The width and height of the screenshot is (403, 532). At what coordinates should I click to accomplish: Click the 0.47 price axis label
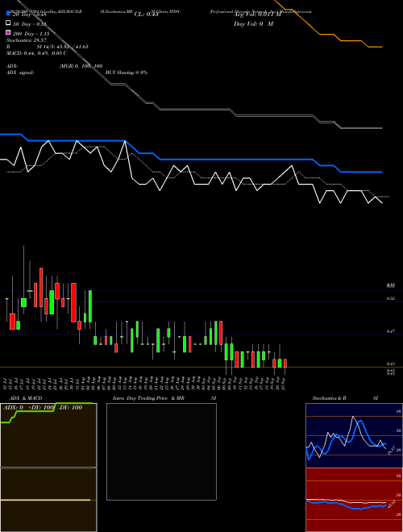click(x=391, y=331)
